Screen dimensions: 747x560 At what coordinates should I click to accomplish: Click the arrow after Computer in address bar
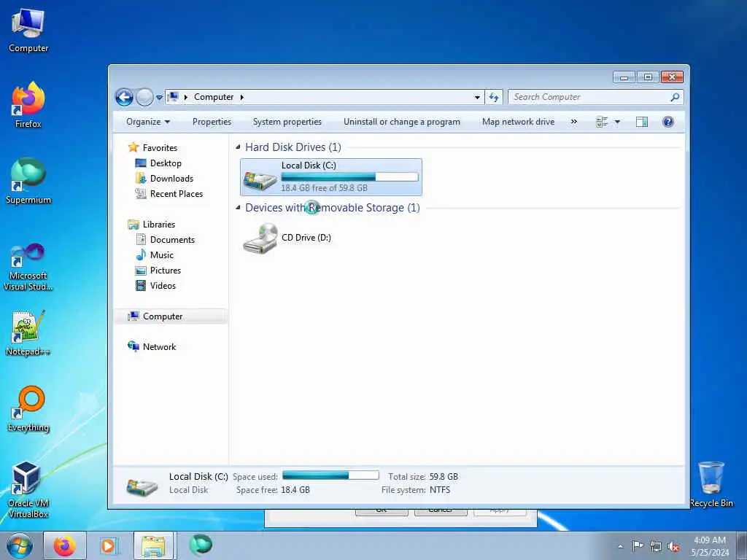point(242,97)
